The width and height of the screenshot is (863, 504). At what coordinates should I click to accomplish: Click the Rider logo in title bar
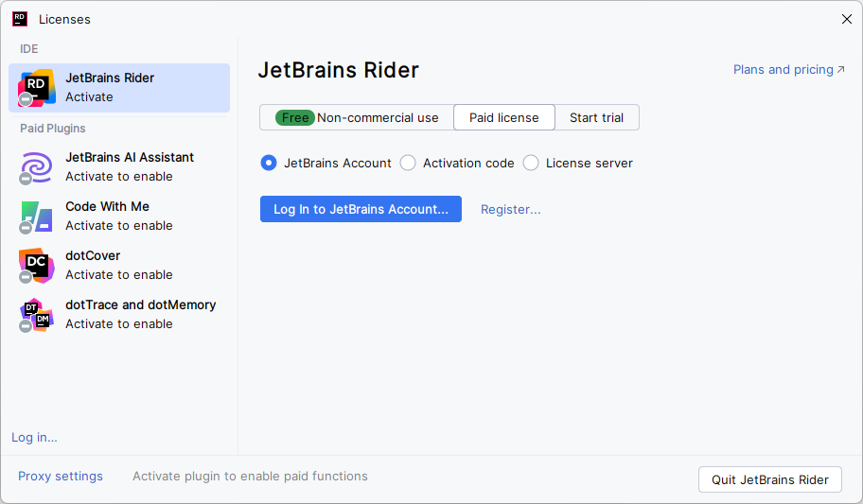click(20, 19)
